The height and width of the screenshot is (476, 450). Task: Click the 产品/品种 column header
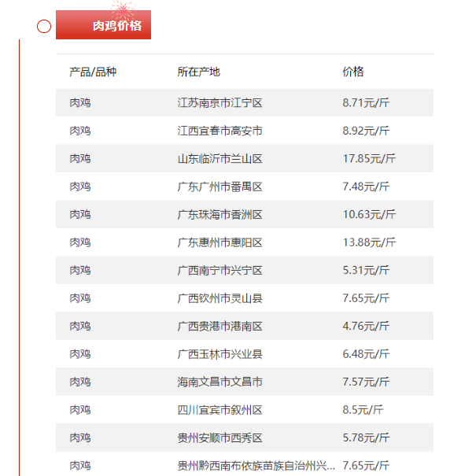[93, 72]
